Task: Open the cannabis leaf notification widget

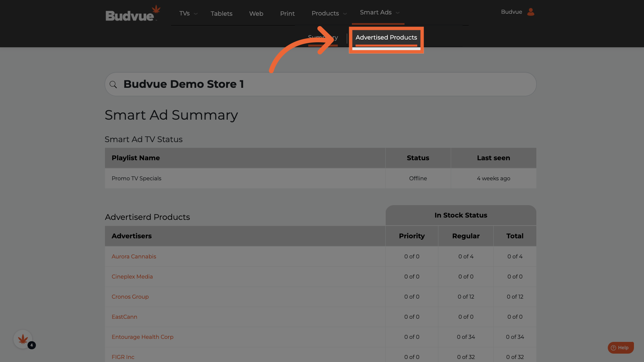Action: point(23,340)
